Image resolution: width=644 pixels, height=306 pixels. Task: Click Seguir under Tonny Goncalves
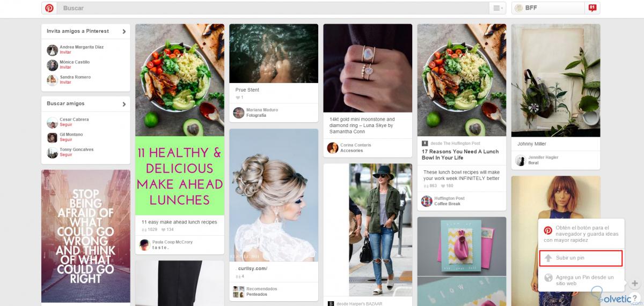point(65,154)
